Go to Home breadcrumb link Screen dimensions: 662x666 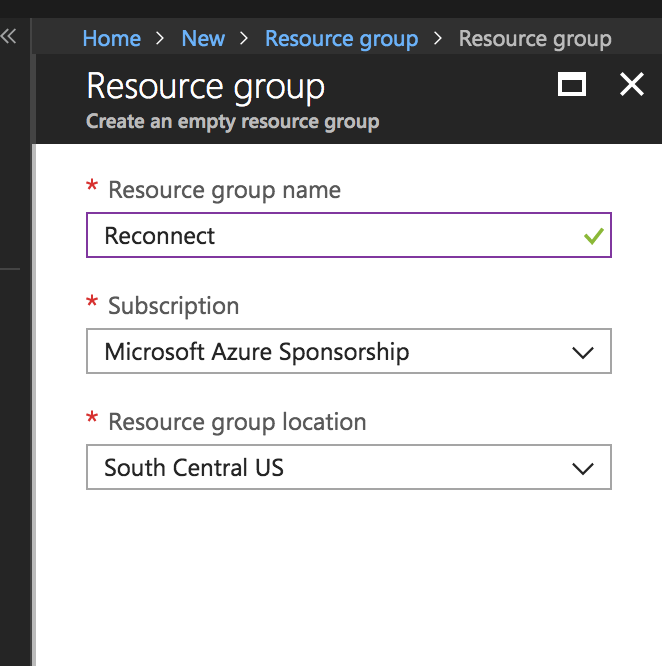pyautogui.click(x=112, y=39)
